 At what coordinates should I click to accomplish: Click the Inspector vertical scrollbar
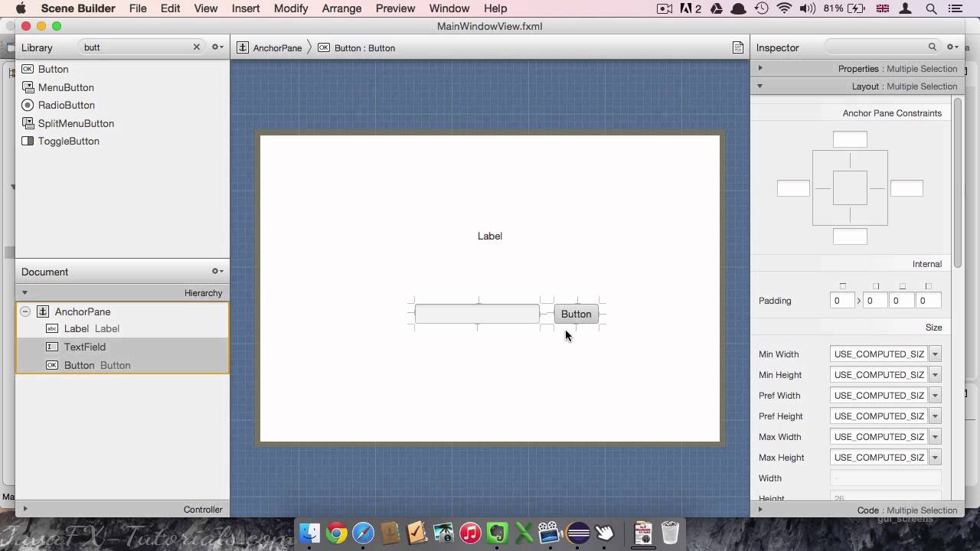click(x=958, y=184)
